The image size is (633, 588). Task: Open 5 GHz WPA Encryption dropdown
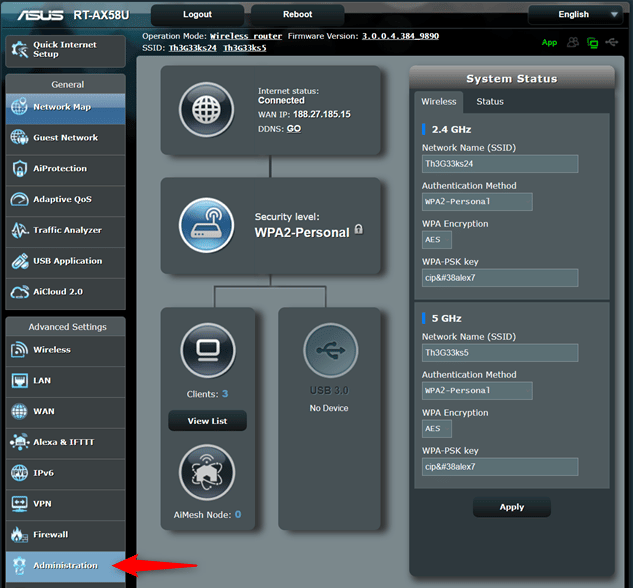click(x=437, y=429)
